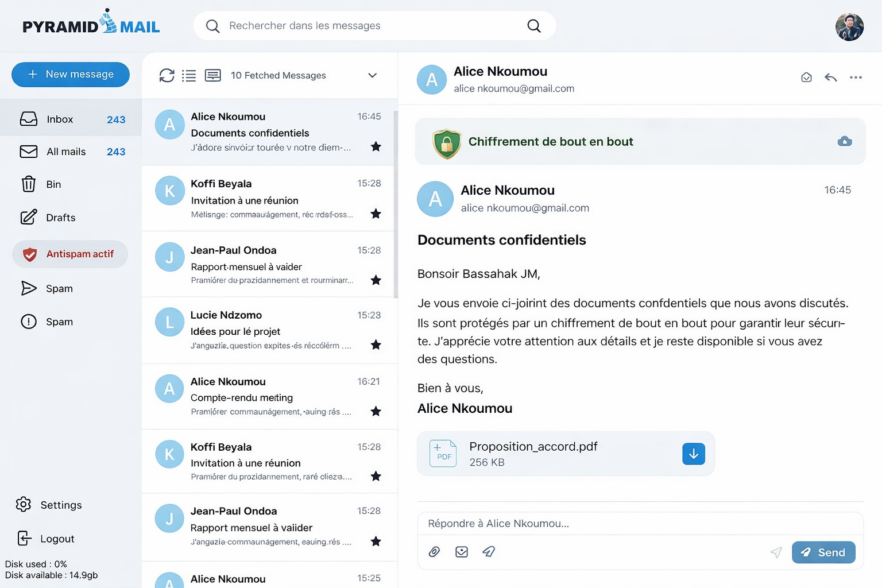Click the envelope check icon in reply bar
The image size is (882, 588).
tap(462, 552)
